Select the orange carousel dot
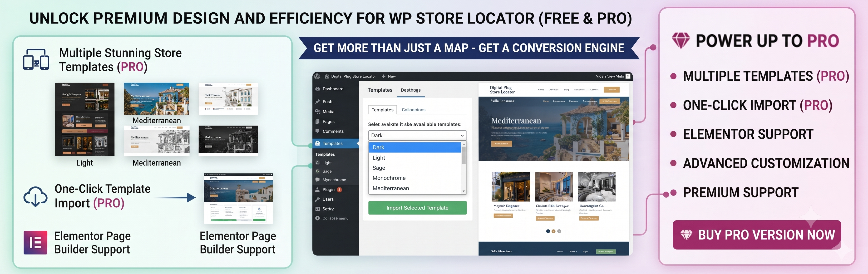This screenshot has width=868, height=274. 553,231
